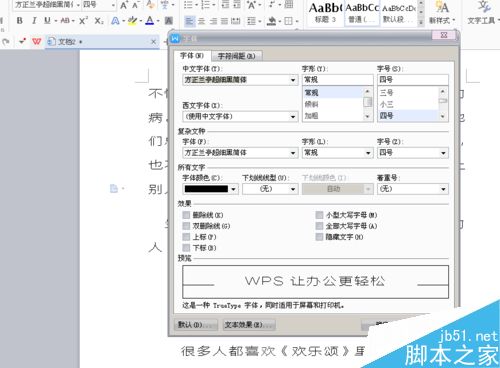Click the red WPS home icon
The height and width of the screenshot is (368, 500).
click(36, 42)
